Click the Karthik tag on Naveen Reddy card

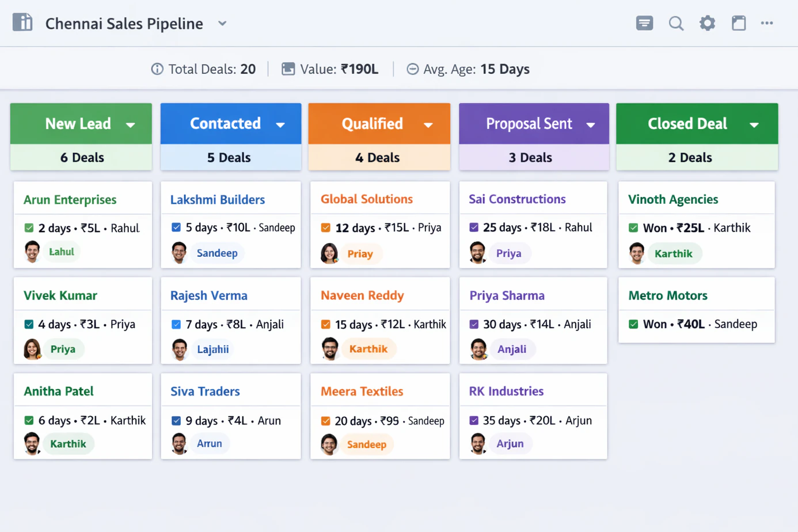click(368, 349)
